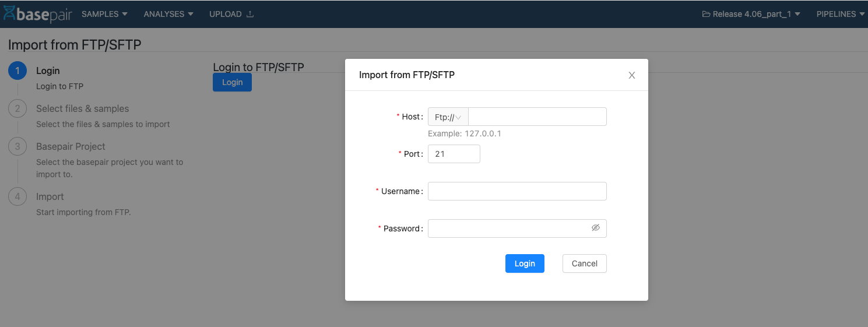Click the Basepair DNA logo icon
868x327 pixels.
tap(8, 13)
